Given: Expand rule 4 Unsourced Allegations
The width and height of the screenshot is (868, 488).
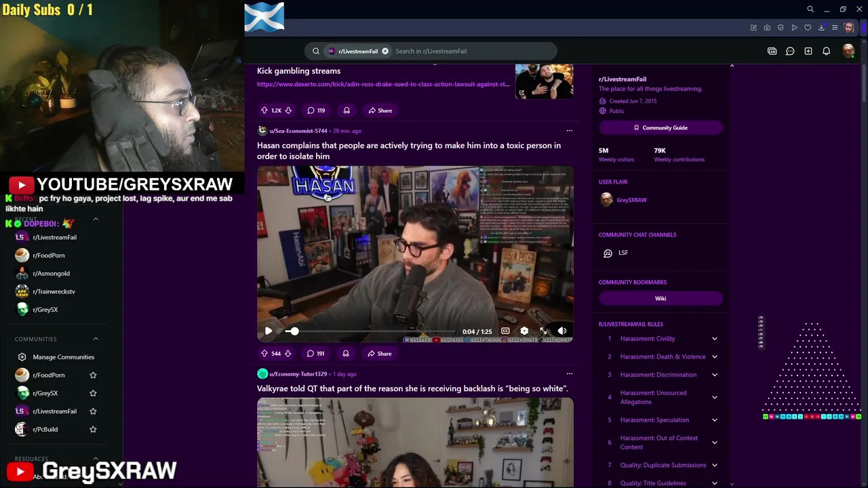Looking at the screenshot, I should pyautogui.click(x=714, y=397).
